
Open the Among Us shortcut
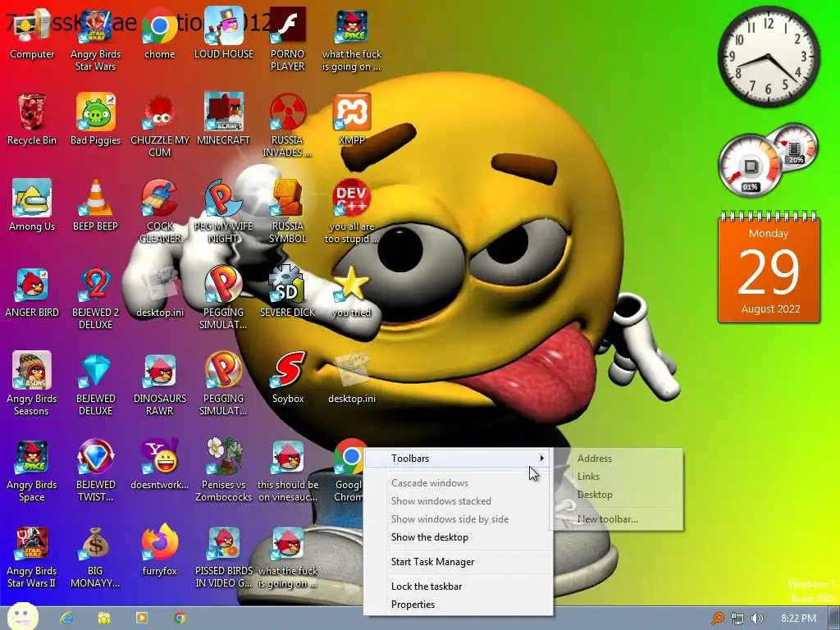32,205
